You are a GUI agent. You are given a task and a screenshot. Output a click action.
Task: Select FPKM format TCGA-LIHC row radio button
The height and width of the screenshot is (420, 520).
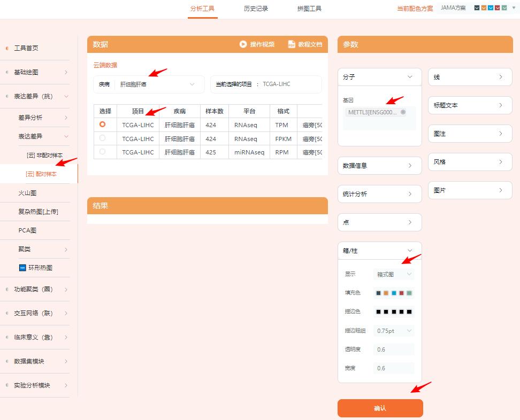point(103,138)
